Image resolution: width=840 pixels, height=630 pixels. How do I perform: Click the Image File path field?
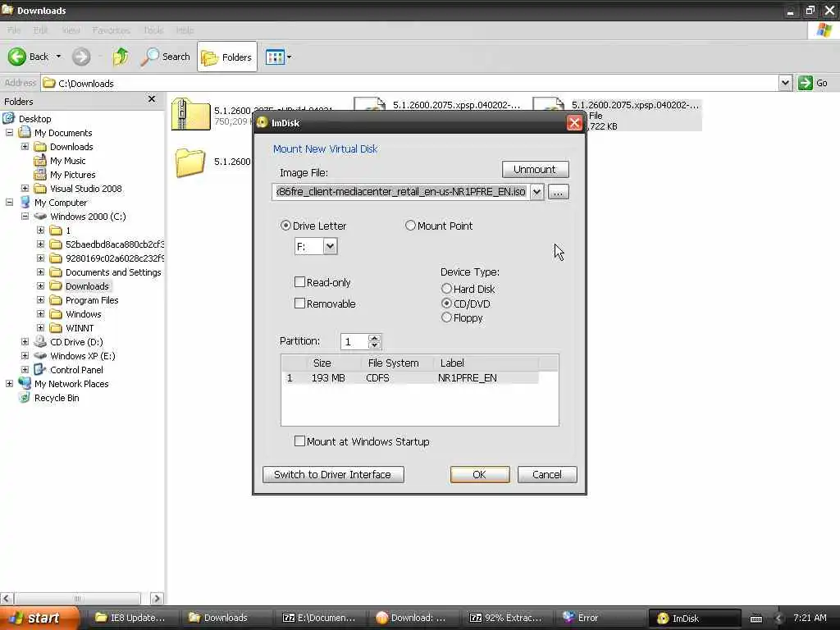pyautogui.click(x=400, y=192)
